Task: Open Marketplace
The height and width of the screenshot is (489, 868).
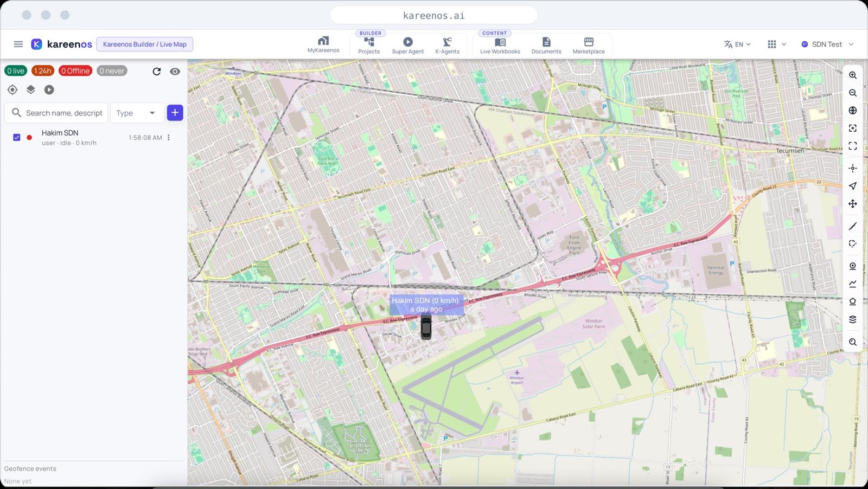Action: tap(589, 46)
